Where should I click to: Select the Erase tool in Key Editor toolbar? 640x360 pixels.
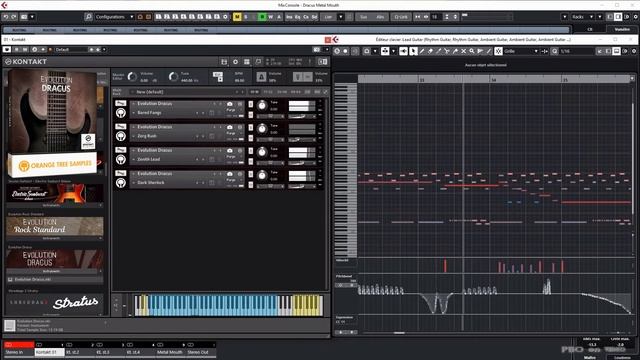click(430, 51)
